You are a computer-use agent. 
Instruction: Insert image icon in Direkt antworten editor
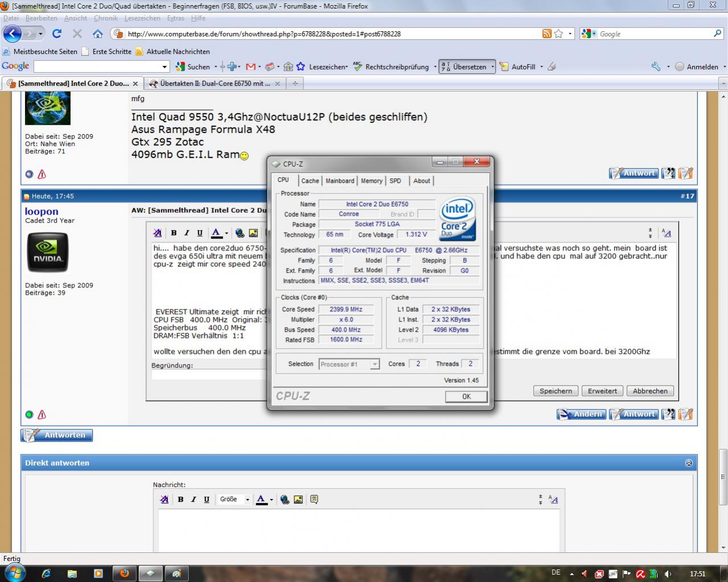298,499
